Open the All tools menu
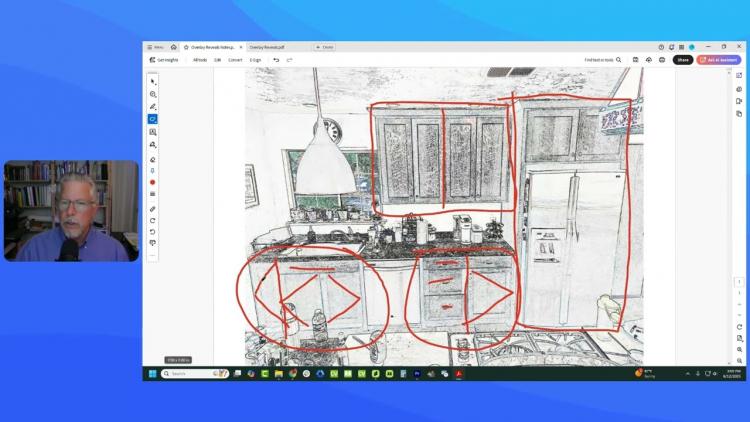 tap(200, 60)
